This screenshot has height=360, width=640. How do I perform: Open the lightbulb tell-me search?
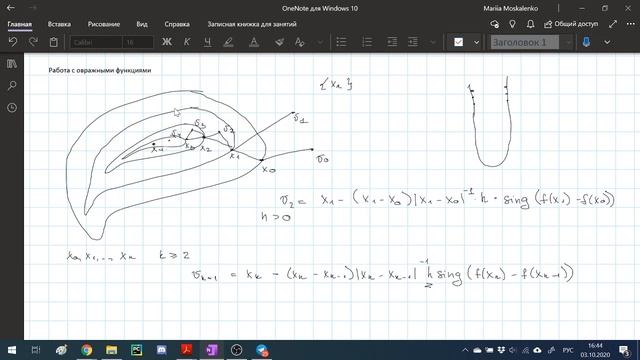coord(512,24)
